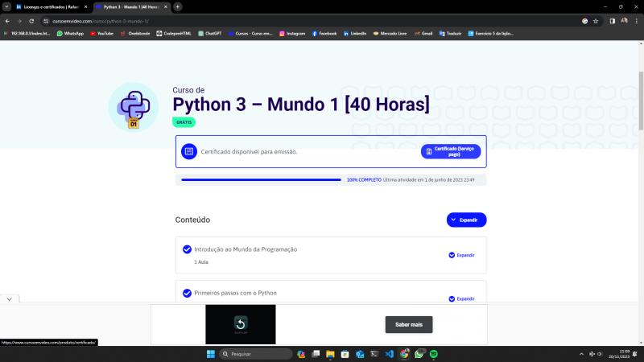Image resolution: width=644 pixels, height=362 pixels.
Task: Close the Licenças e certificados tab
Action: point(85,7)
